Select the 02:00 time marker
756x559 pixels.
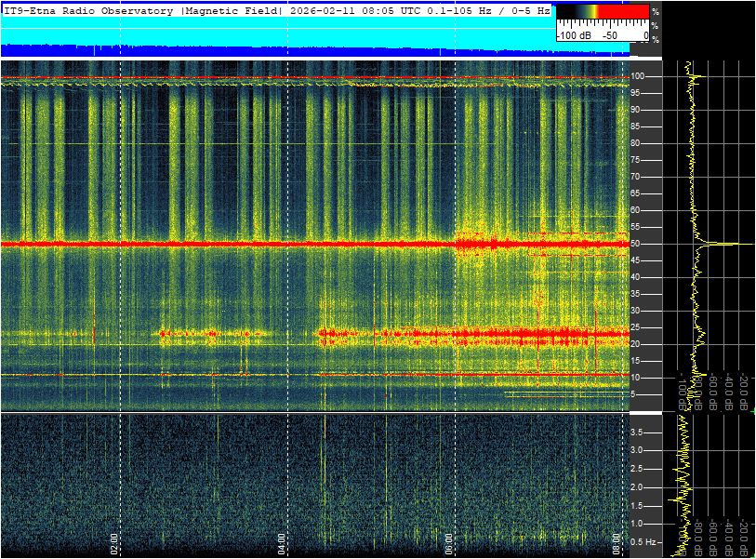113,542
